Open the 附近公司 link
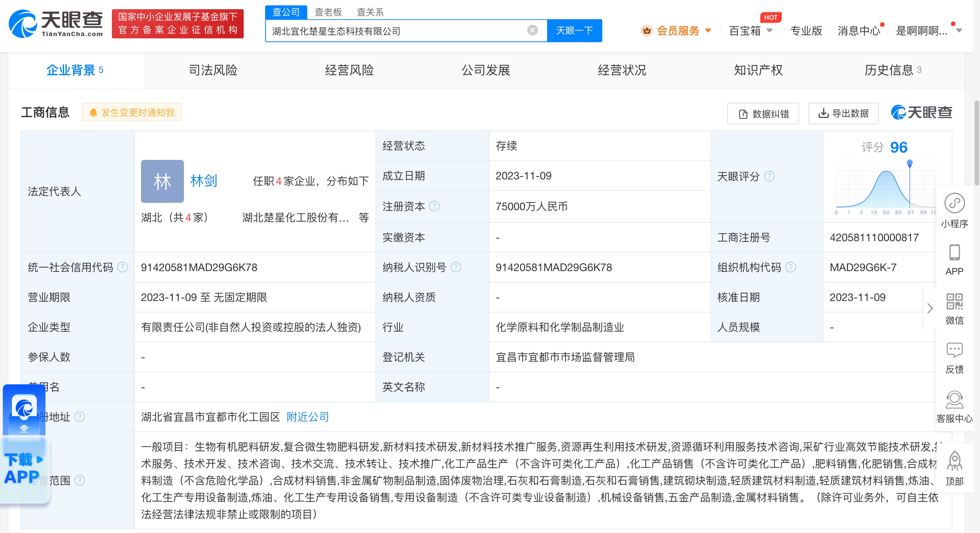 point(308,417)
